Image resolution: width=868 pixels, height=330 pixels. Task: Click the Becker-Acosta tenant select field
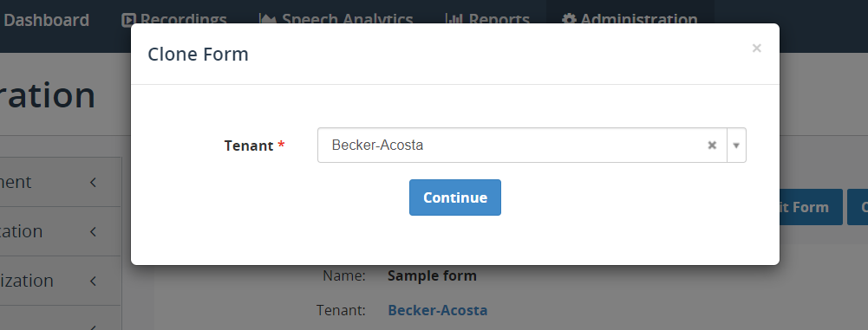pyautogui.click(x=522, y=146)
